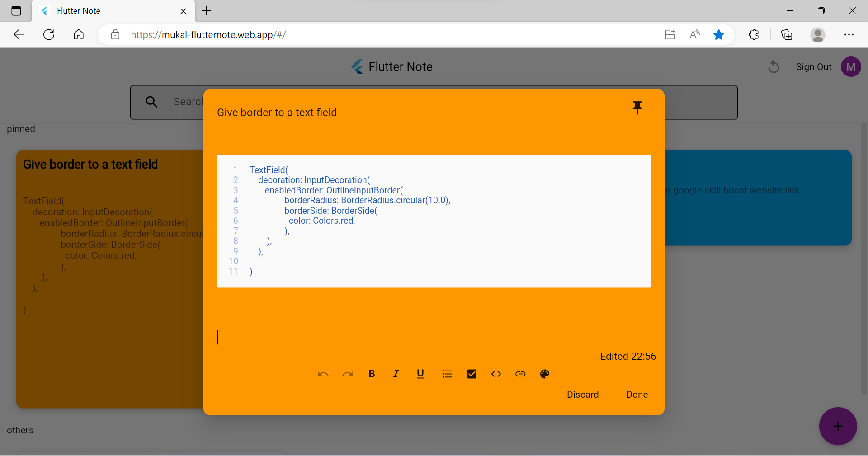Toggle bold formatting

(x=372, y=374)
